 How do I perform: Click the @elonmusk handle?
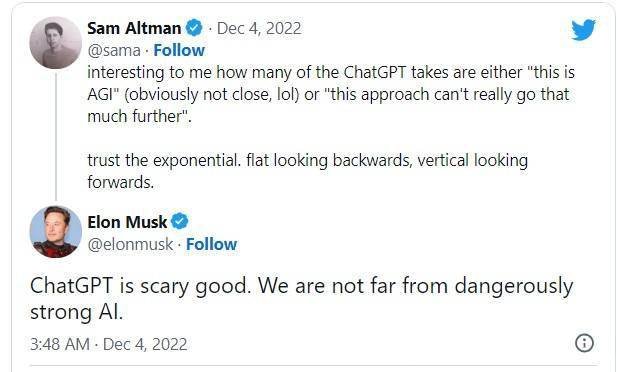point(130,244)
